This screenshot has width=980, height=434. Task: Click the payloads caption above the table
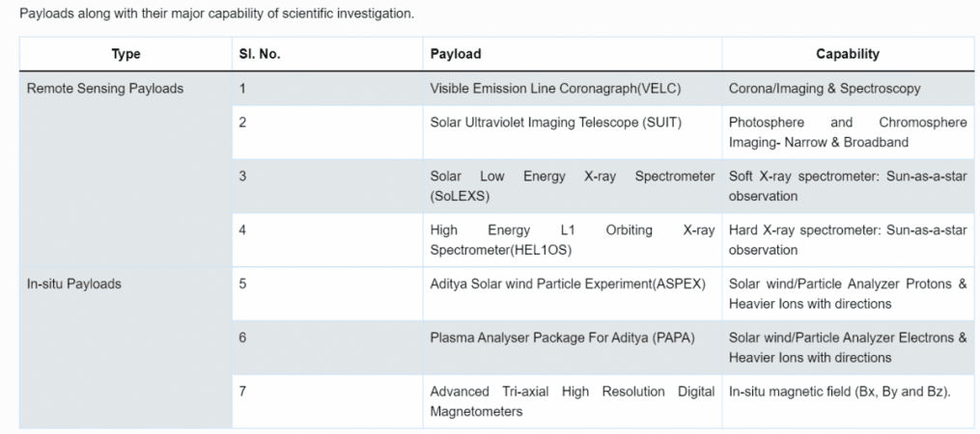coord(217,14)
